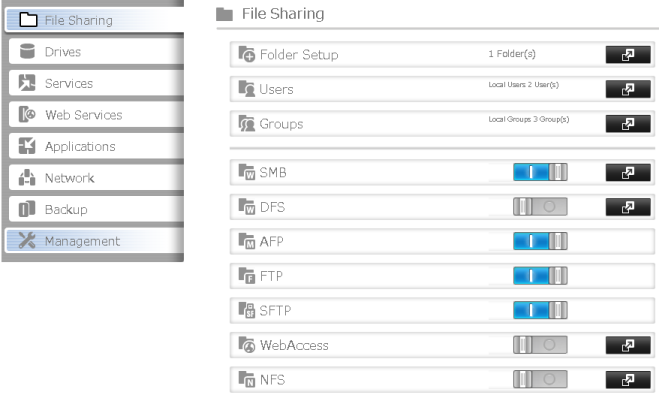Screen dimensions: 659x395
Task: Switch off the FTP toggle
Action: [540, 276]
